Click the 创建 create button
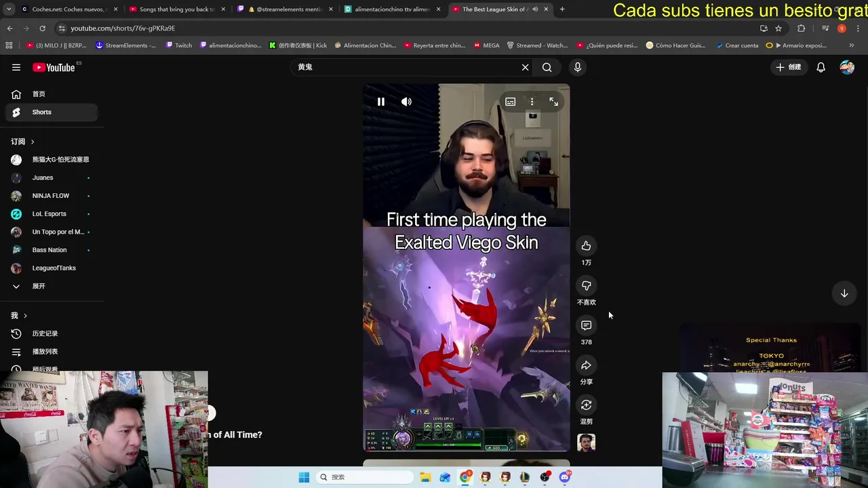 [789, 67]
